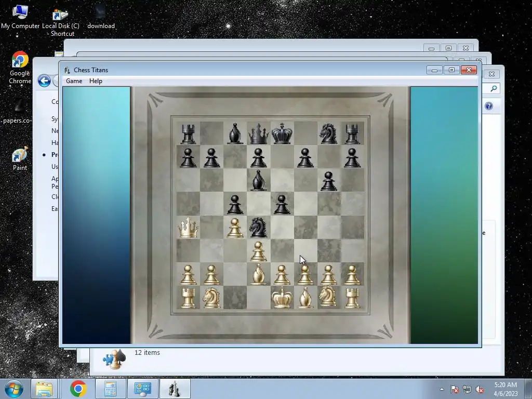Select the white pawn on h2

pyautogui.click(x=352, y=274)
